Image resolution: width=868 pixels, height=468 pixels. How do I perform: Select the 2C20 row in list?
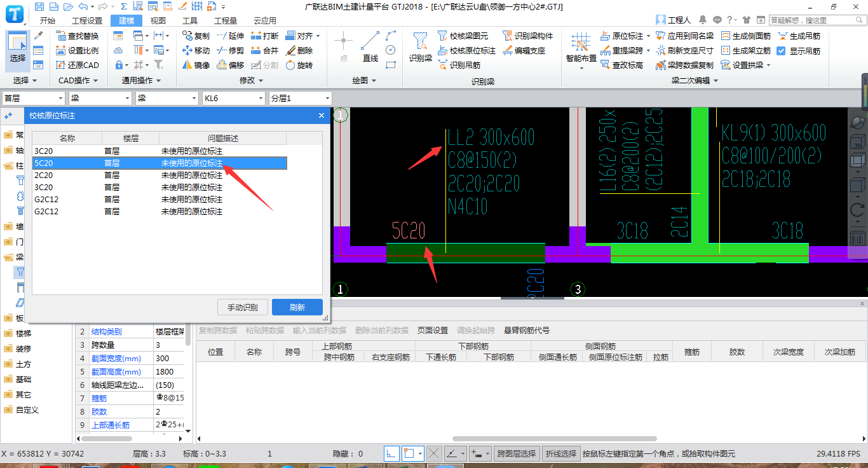pyautogui.click(x=159, y=175)
